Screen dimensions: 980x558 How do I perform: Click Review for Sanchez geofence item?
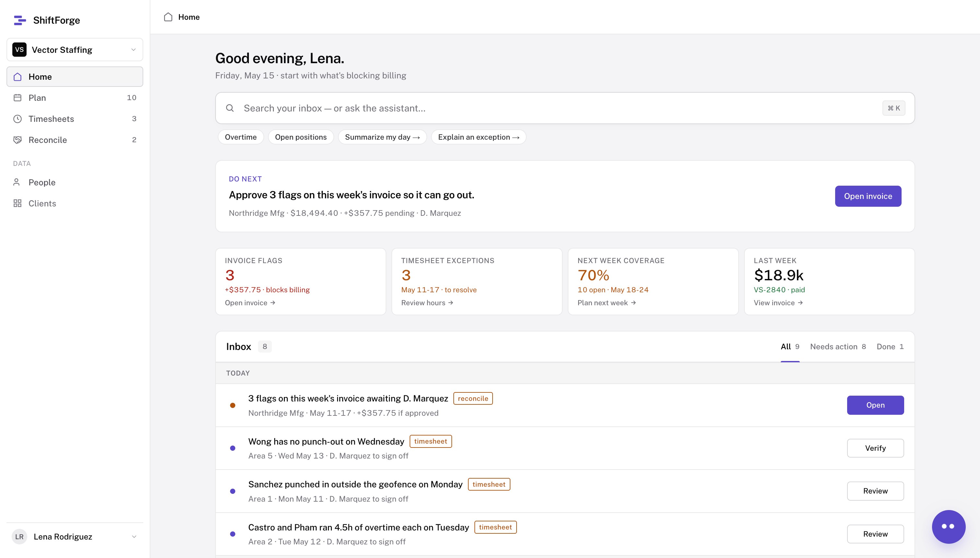[875, 491]
